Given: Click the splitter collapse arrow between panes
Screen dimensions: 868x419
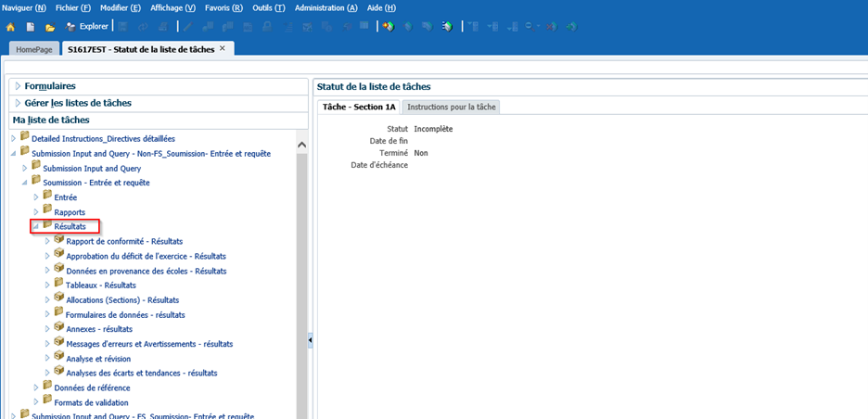Looking at the screenshot, I should click(310, 341).
